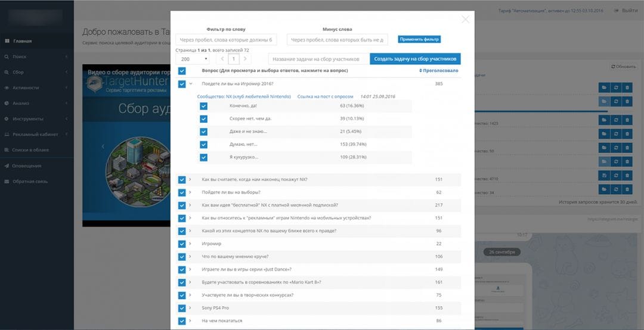Uncheck the 'Даже и не знаю...' answer checkbox
This screenshot has width=644, height=330.
point(203,132)
